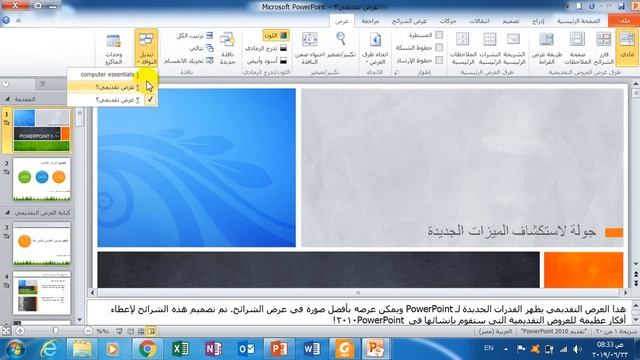Open Excel from the taskbar

(180, 349)
